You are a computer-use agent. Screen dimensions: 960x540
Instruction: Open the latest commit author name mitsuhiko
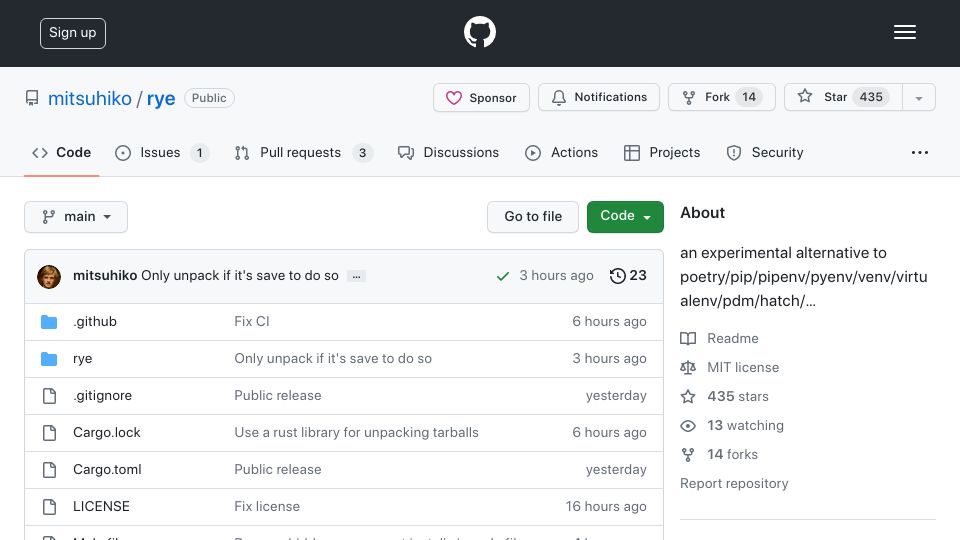(x=105, y=276)
